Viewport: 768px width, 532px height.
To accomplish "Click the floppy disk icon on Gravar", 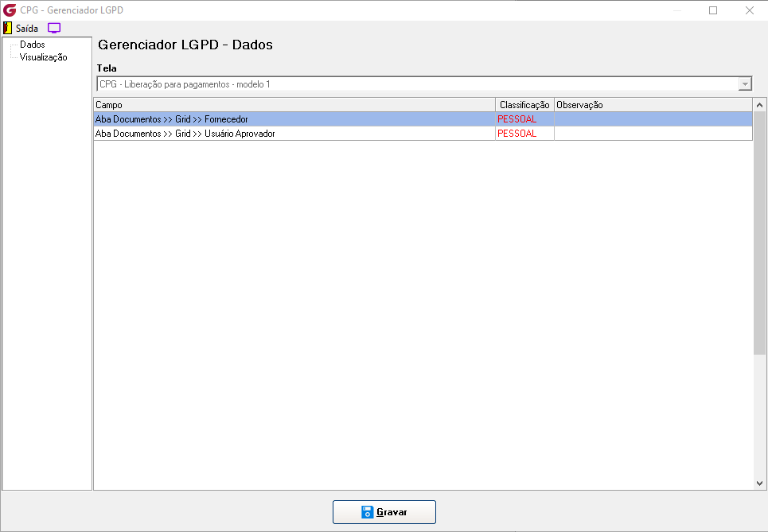I will (368, 512).
